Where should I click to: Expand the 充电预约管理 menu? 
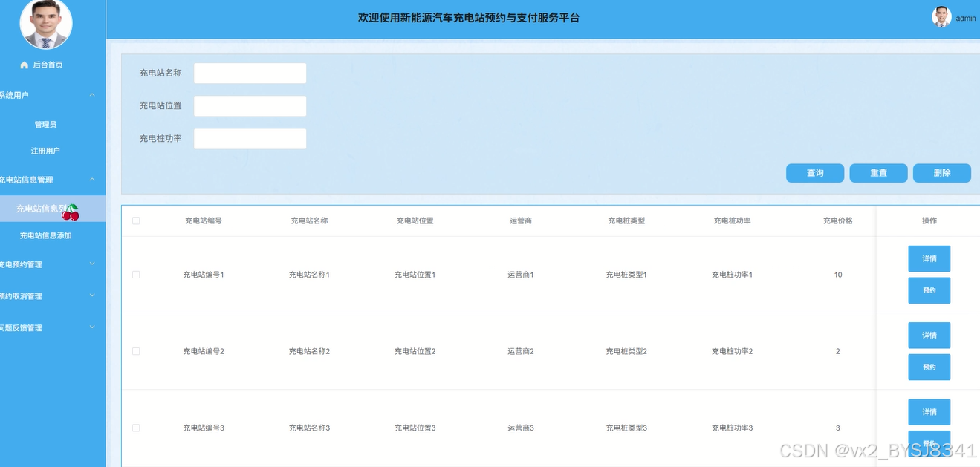coord(92,264)
